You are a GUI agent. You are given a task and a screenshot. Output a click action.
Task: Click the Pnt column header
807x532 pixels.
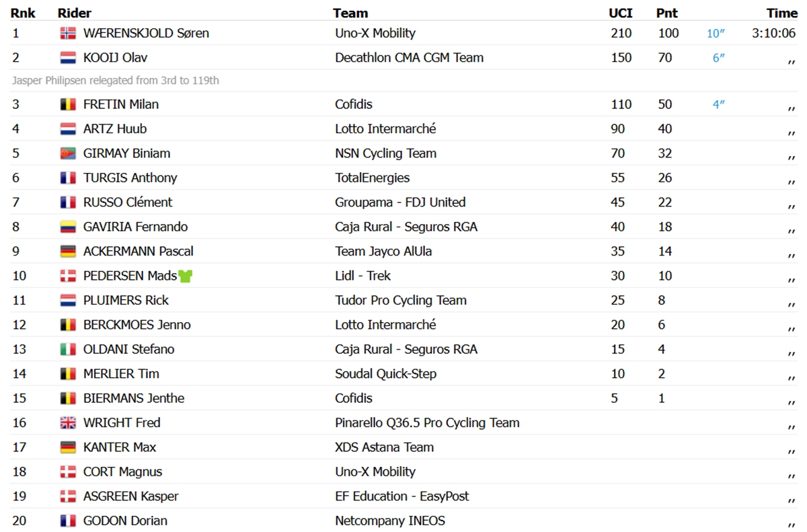[667, 13]
